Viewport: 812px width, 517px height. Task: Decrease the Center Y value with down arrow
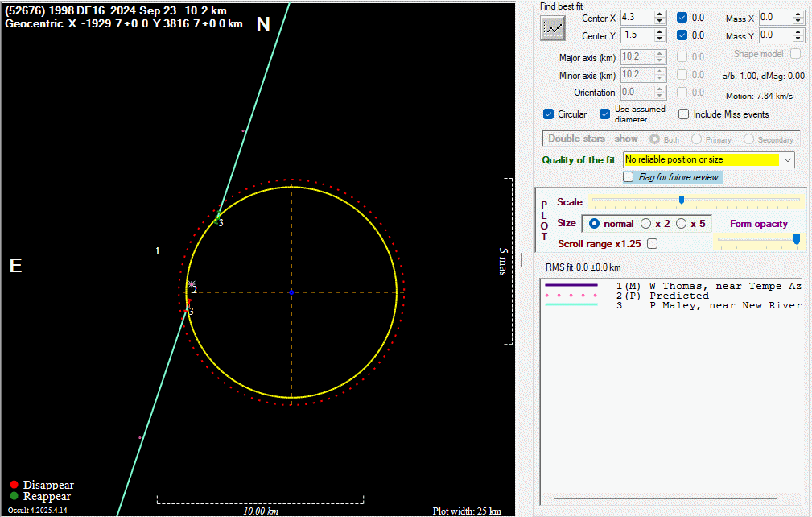660,39
